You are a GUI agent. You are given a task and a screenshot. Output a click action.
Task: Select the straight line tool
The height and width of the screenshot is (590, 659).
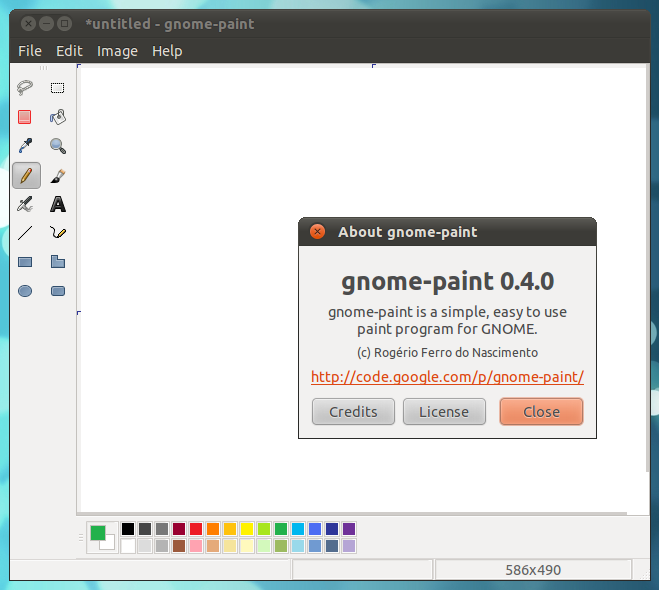point(25,233)
